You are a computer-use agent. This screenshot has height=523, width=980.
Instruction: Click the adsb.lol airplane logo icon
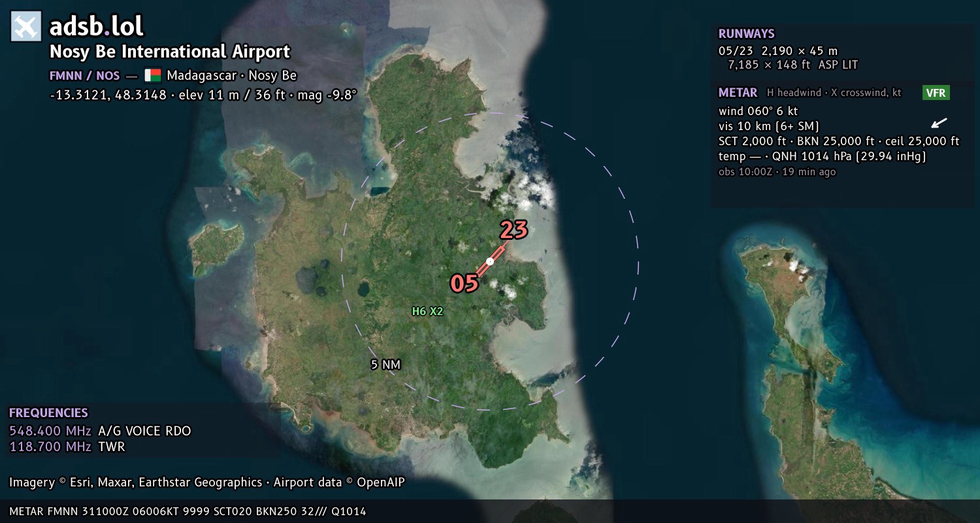[x=26, y=26]
